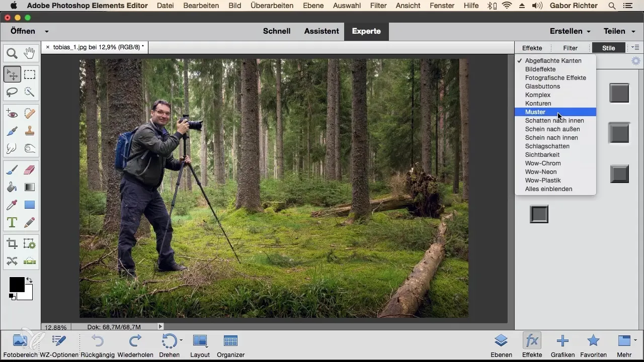
Task: Switch to Schnell mode
Action: pos(277,31)
